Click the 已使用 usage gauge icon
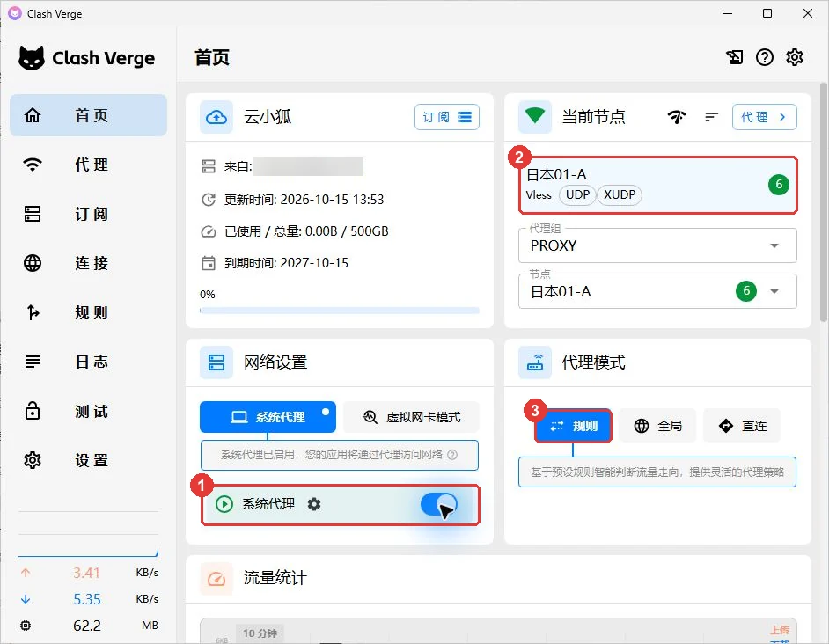 click(209, 231)
